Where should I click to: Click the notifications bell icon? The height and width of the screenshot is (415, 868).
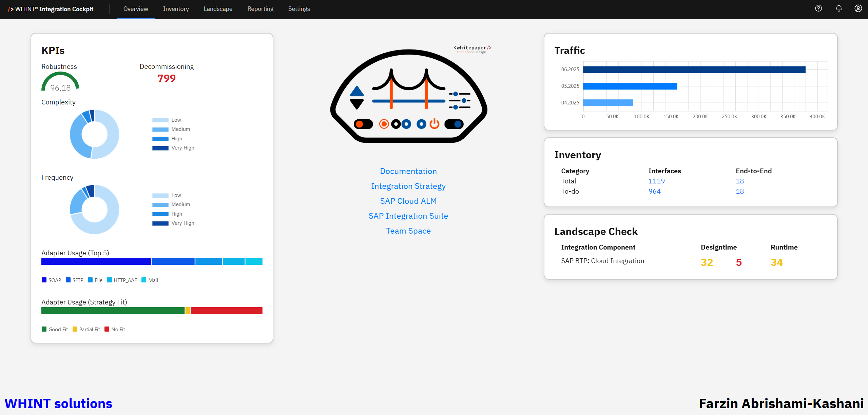click(838, 8)
